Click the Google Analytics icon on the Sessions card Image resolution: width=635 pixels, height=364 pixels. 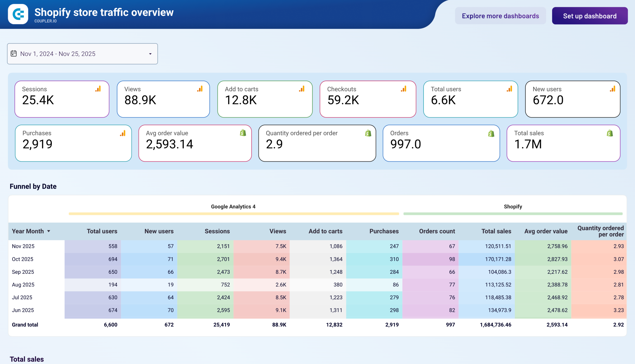pyautogui.click(x=98, y=89)
